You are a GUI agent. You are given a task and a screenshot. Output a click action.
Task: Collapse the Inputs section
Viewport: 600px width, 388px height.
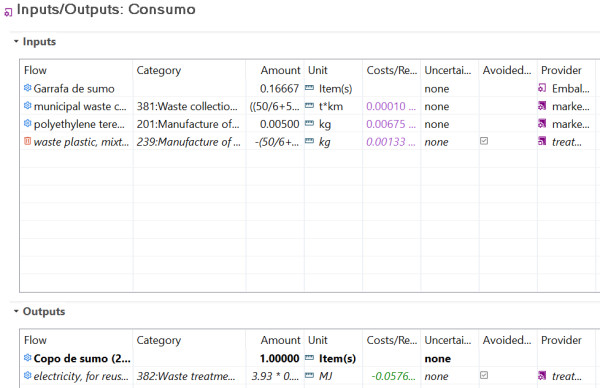pyautogui.click(x=16, y=41)
